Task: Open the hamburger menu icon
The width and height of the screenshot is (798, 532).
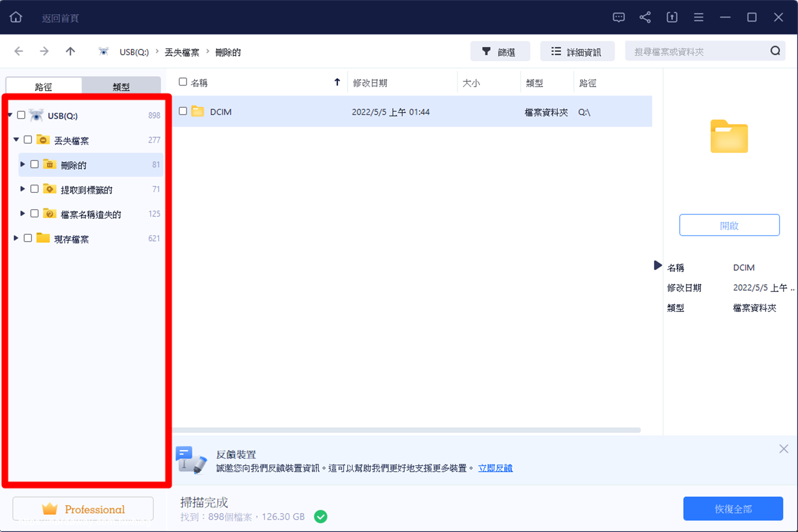Action: (698, 17)
